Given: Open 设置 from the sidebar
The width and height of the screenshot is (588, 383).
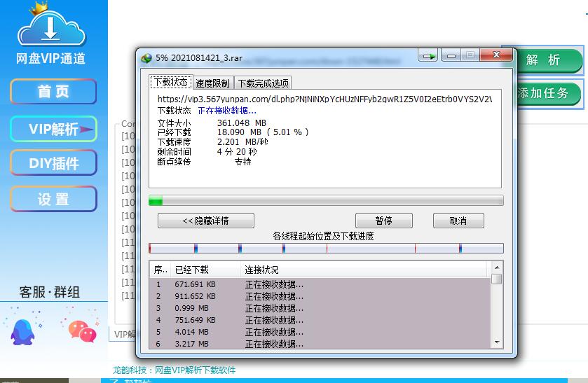Looking at the screenshot, I should [x=53, y=200].
